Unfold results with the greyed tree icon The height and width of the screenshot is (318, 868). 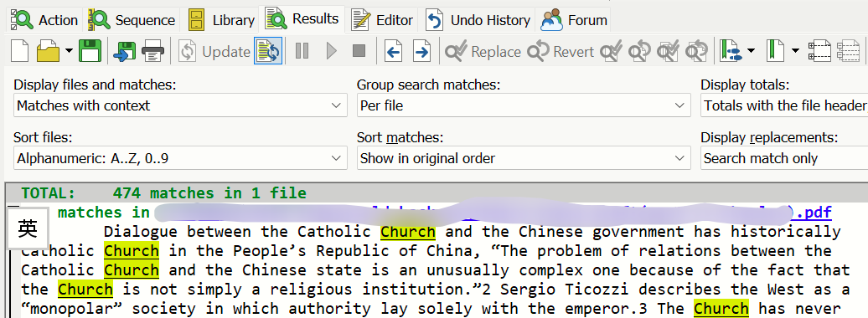tap(848, 51)
